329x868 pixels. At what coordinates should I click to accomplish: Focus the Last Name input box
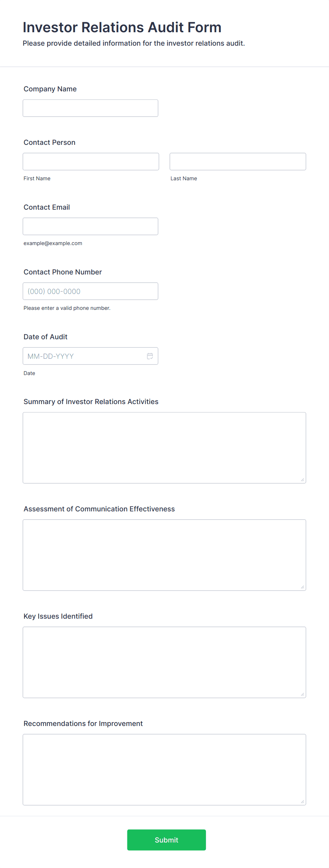point(238,161)
